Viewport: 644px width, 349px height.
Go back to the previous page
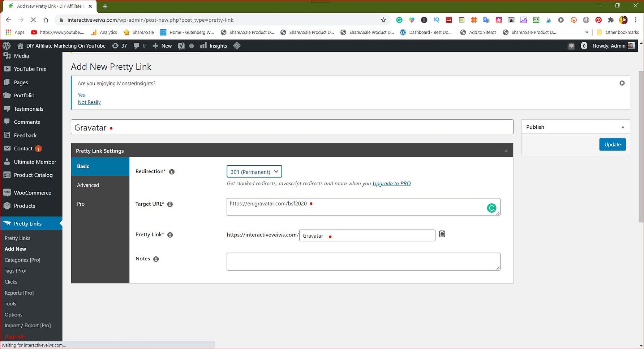(8, 20)
